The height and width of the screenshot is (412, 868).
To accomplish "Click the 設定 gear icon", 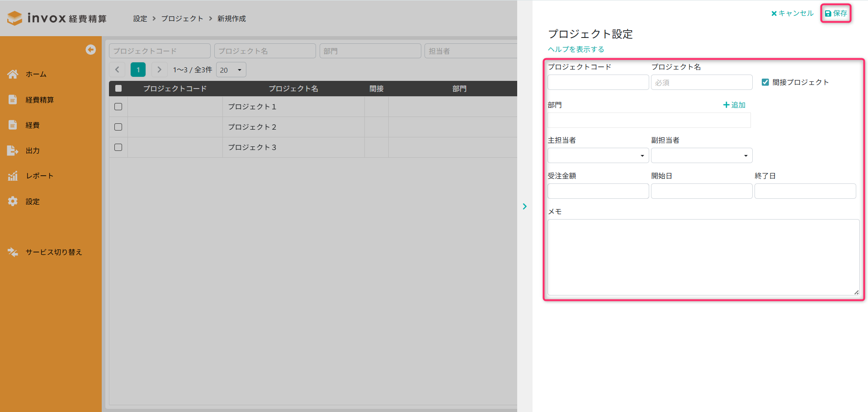I will [13, 201].
